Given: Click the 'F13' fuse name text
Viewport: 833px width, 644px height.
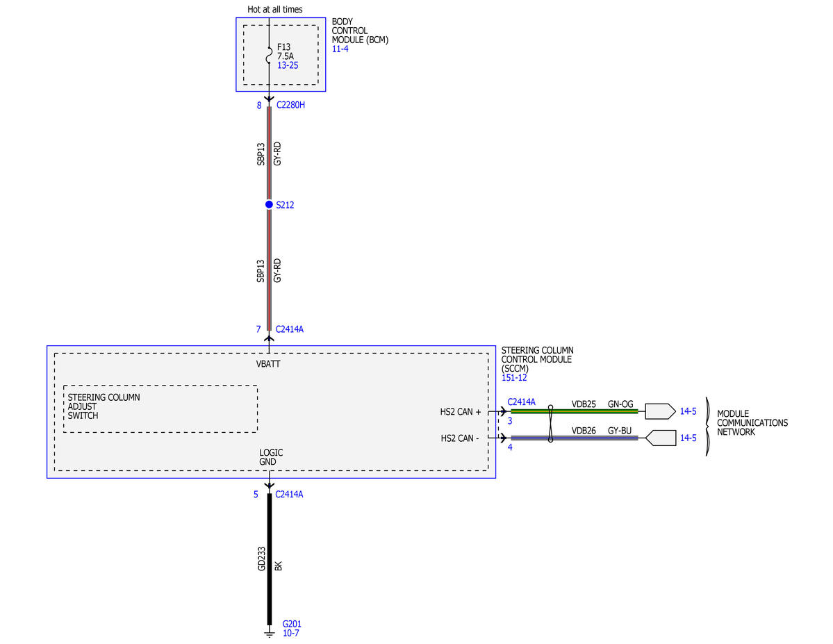Looking at the screenshot, I should (x=283, y=47).
